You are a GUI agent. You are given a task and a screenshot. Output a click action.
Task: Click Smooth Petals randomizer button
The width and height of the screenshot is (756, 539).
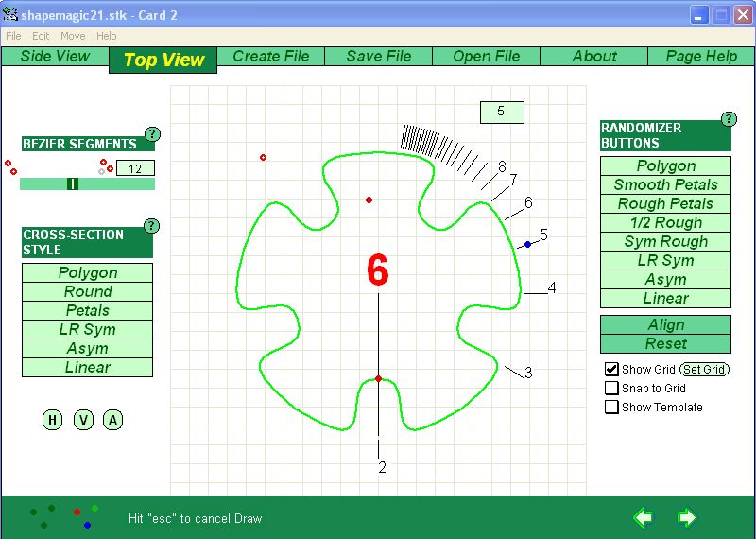(x=666, y=184)
